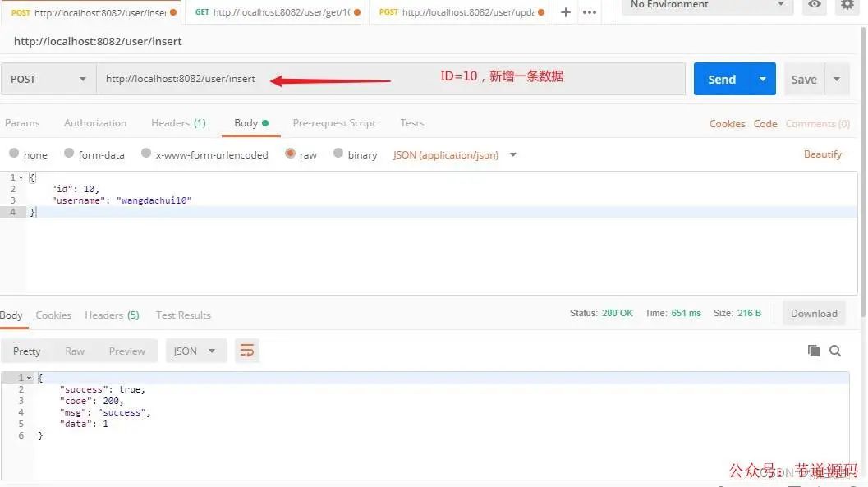Open the Test Results tab
The width and height of the screenshot is (868, 487).
coord(183,315)
